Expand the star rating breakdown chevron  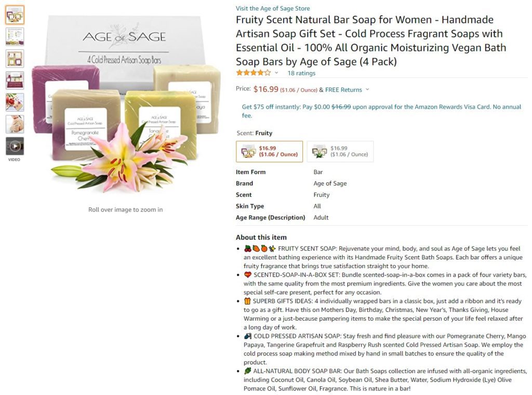(x=276, y=73)
